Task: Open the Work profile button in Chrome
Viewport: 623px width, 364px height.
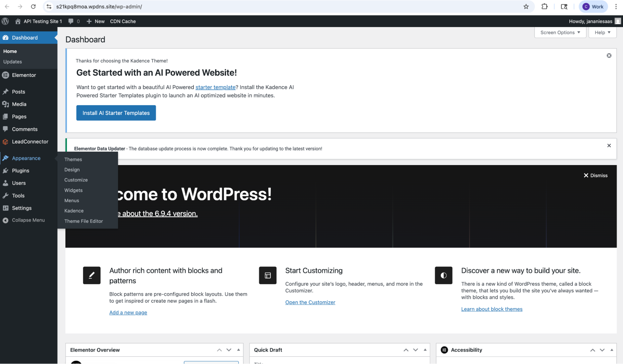Action: (593, 7)
